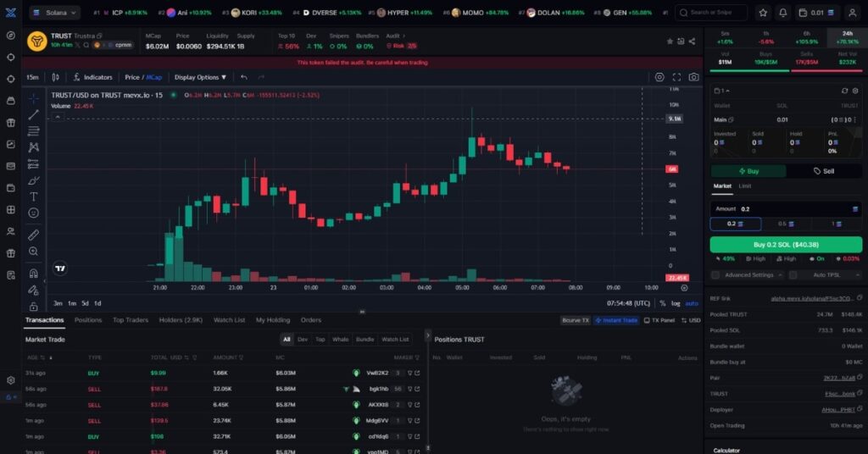Open the Fibonacci retracement lines tool

(x=33, y=131)
